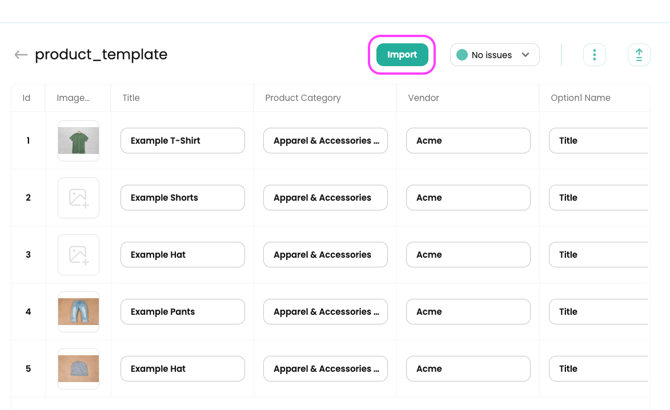Click the Title column header
This screenshot has height=410, width=670.
131,98
